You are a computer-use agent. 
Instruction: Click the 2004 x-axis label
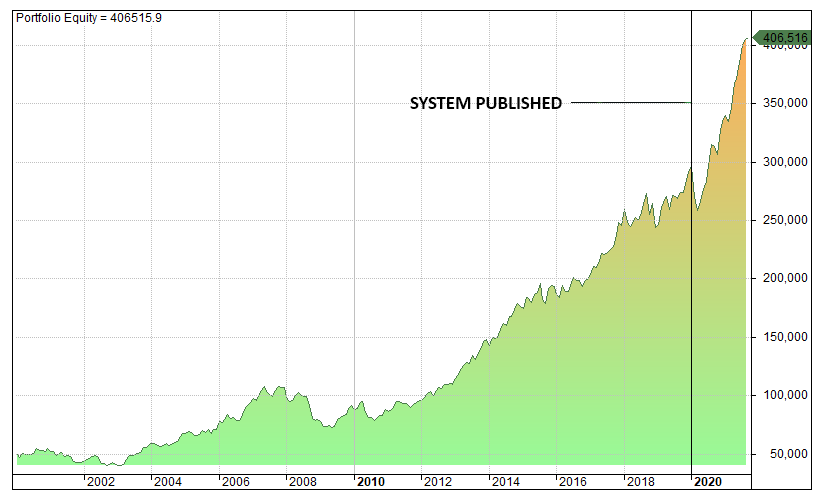[x=168, y=481]
